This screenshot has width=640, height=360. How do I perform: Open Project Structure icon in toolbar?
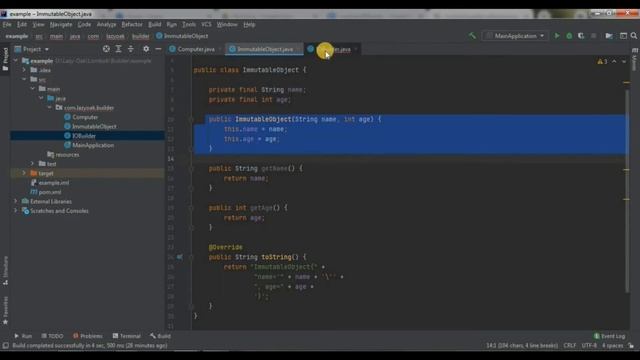click(609, 36)
